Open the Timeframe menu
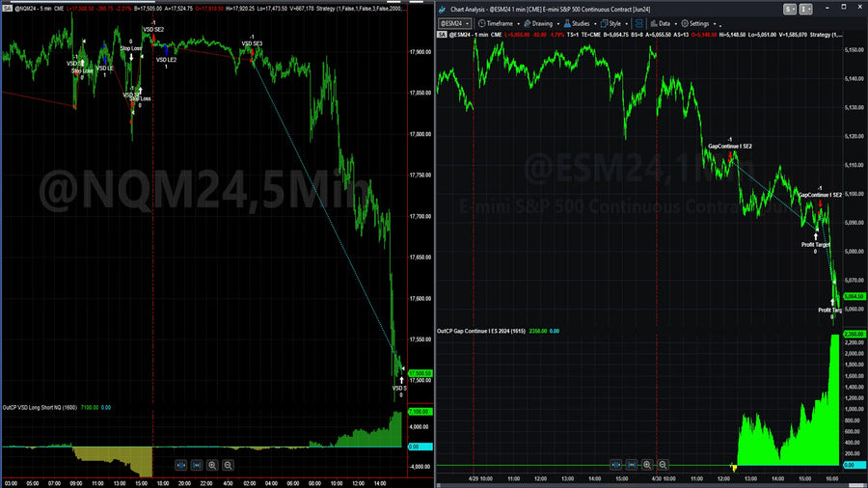868x488 pixels. coord(496,24)
